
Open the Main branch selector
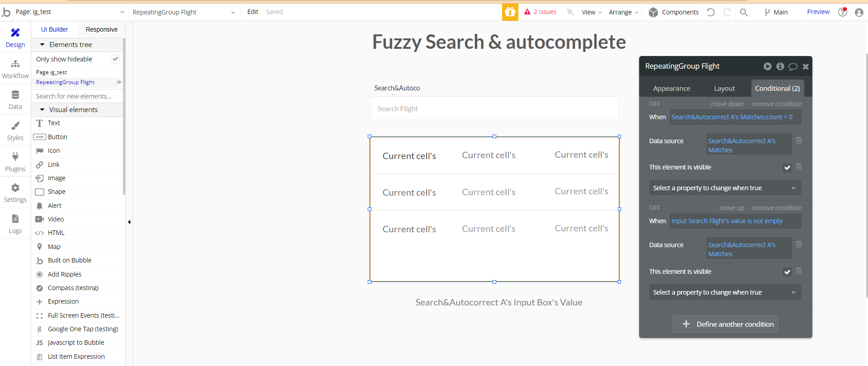776,12
